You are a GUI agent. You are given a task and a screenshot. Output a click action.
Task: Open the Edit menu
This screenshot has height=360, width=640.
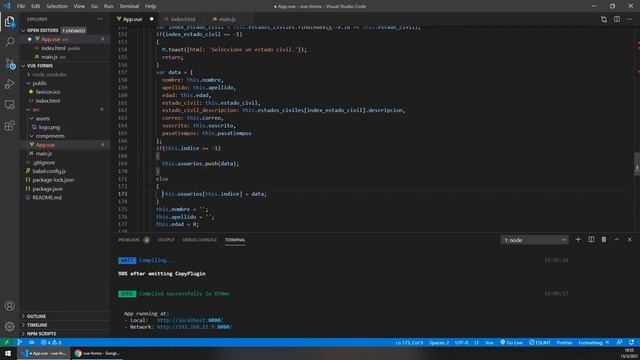tap(36, 6)
